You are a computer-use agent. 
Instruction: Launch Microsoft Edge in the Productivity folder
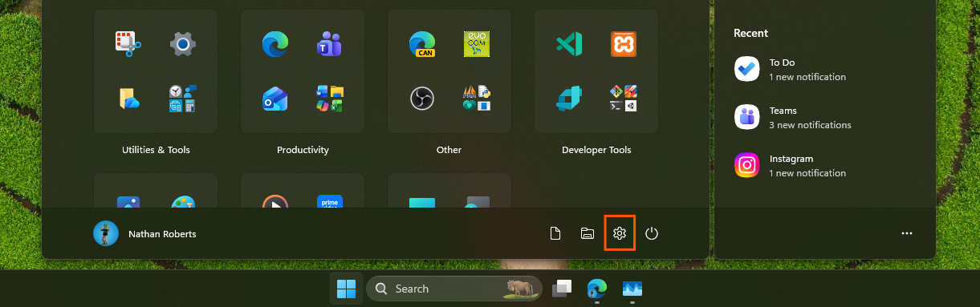(x=274, y=43)
